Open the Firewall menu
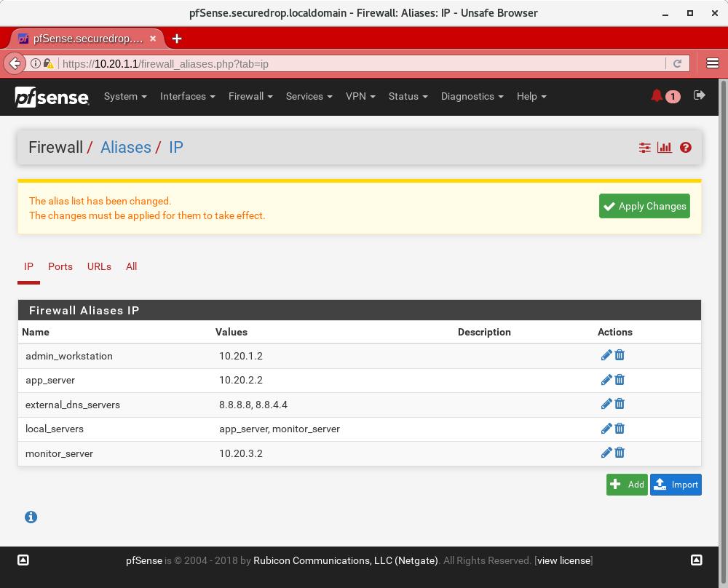Image resolution: width=728 pixels, height=588 pixels. pos(250,96)
